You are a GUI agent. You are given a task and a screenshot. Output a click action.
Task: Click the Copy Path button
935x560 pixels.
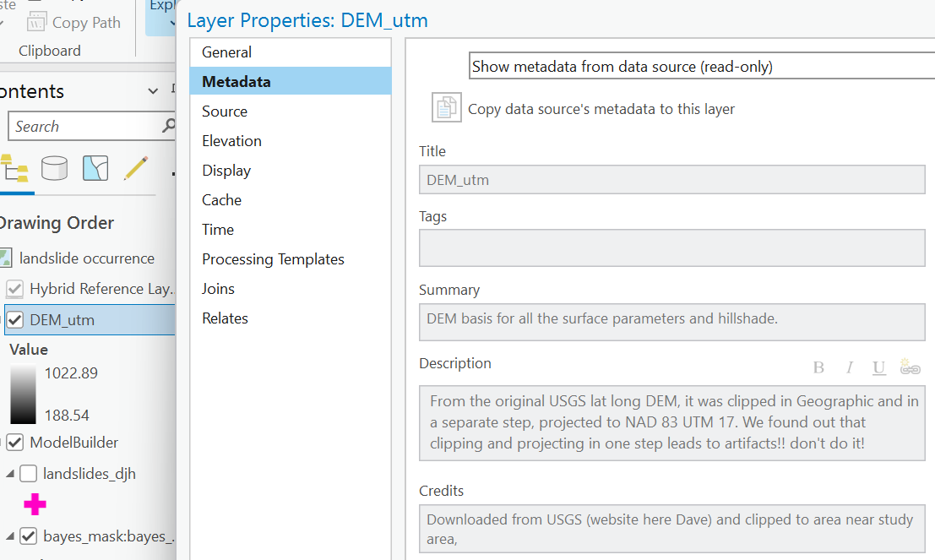pyautogui.click(x=73, y=22)
